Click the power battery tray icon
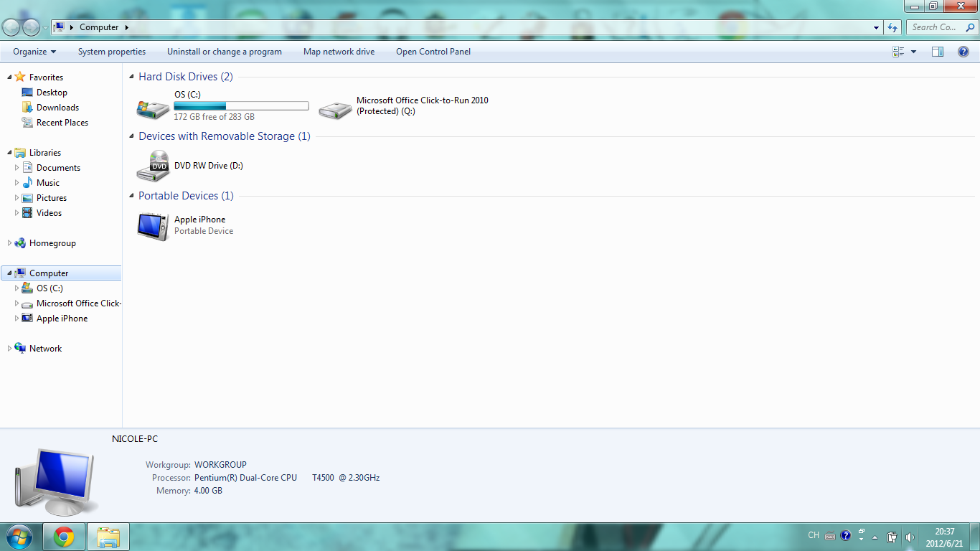The image size is (980, 551). (x=892, y=537)
